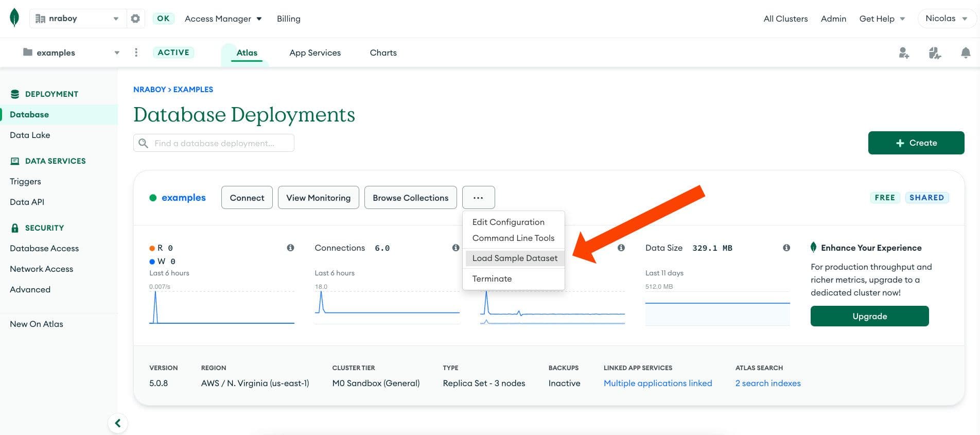The image size is (980, 435).
Task: Click the green Create button
Action: click(916, 143)
